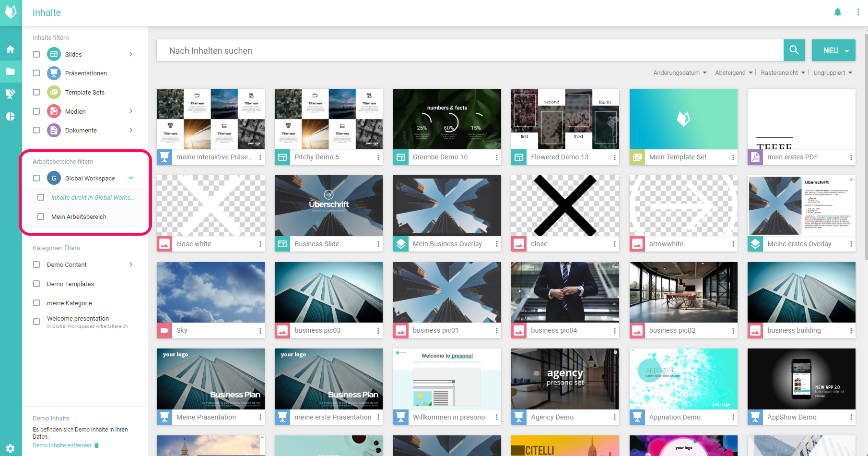Open options menu for Sky
This screenshot has height=456, width=868.
tap(260, 331)
